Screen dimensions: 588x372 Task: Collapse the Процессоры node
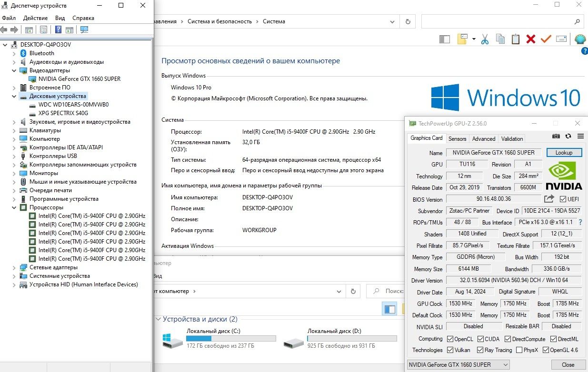click(14, 207)
